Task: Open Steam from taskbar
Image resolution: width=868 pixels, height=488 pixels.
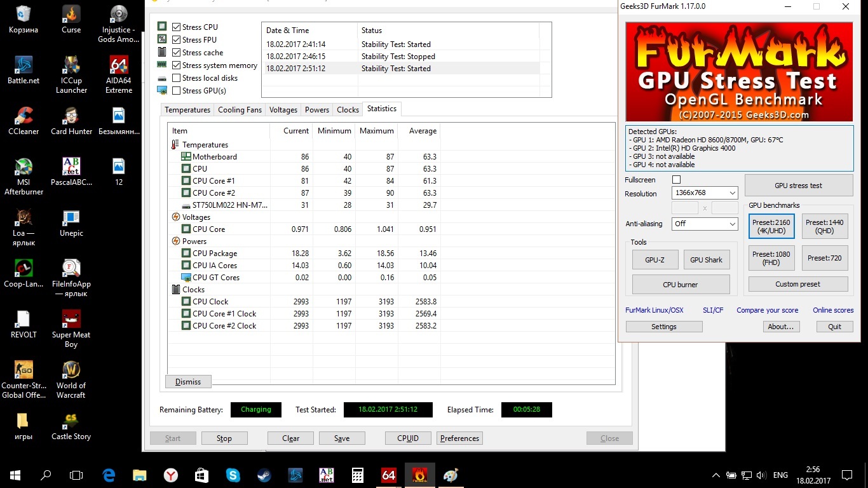Action: point(264,475)
